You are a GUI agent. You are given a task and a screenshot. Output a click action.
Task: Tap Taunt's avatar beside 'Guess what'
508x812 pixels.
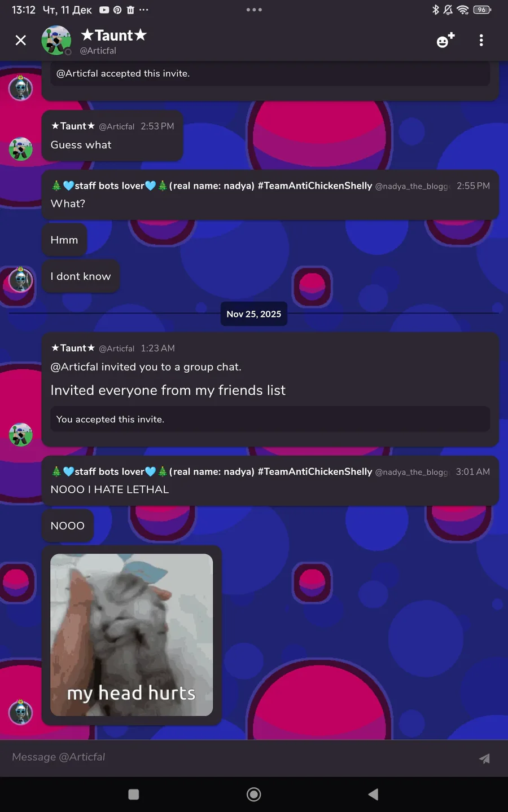21,149
